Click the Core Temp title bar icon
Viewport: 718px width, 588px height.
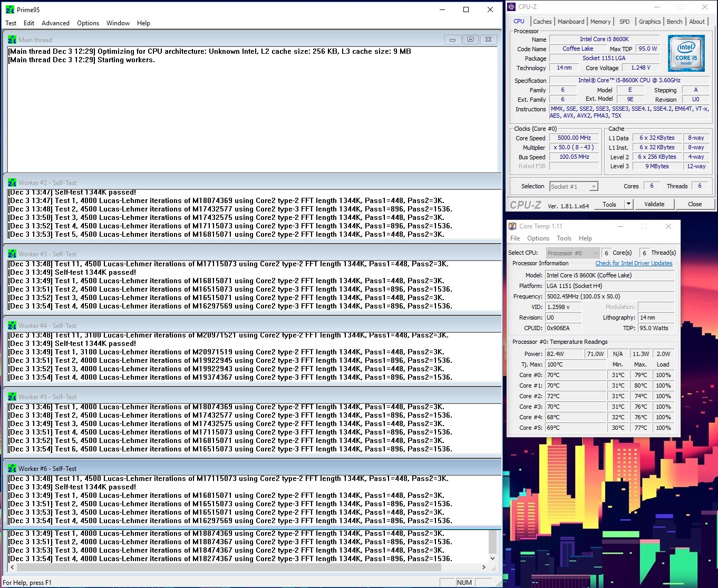512,226
